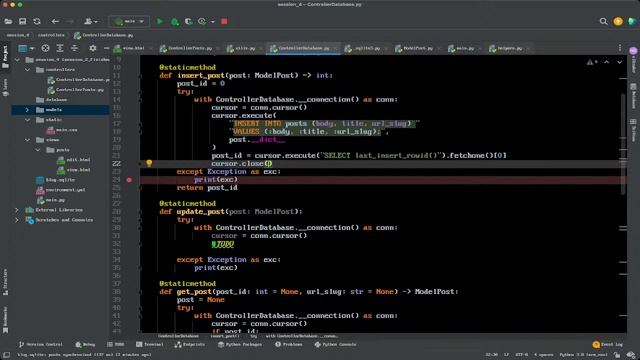
Task: Click the reload from disk sync icon
Action: (37, 21)
